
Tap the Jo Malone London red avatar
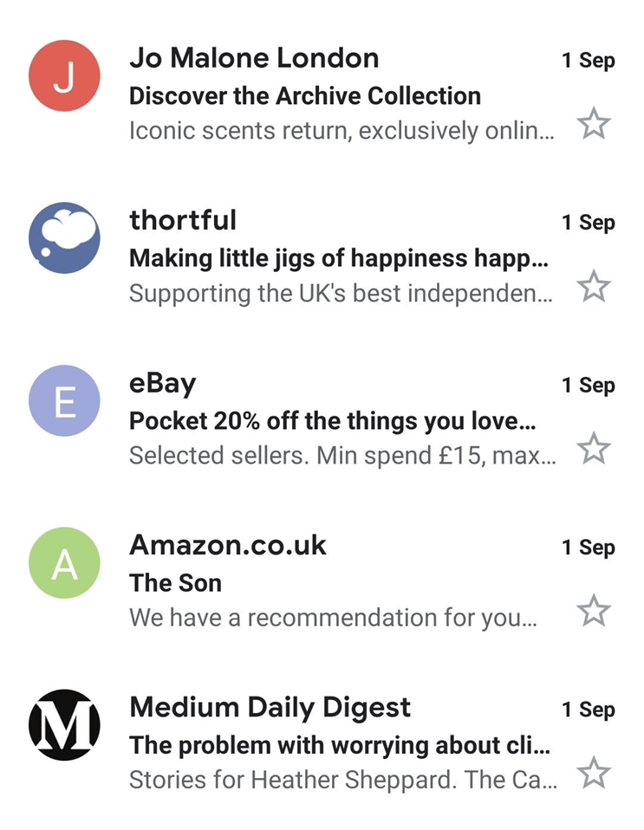[x=64, y=76]
